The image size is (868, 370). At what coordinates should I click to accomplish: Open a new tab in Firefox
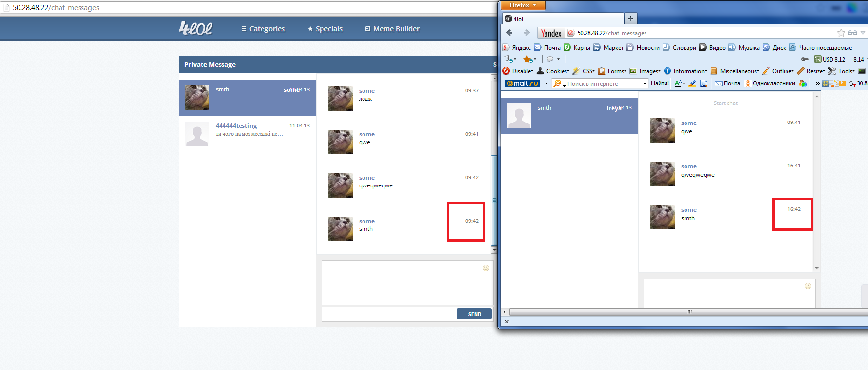(631, 19)
